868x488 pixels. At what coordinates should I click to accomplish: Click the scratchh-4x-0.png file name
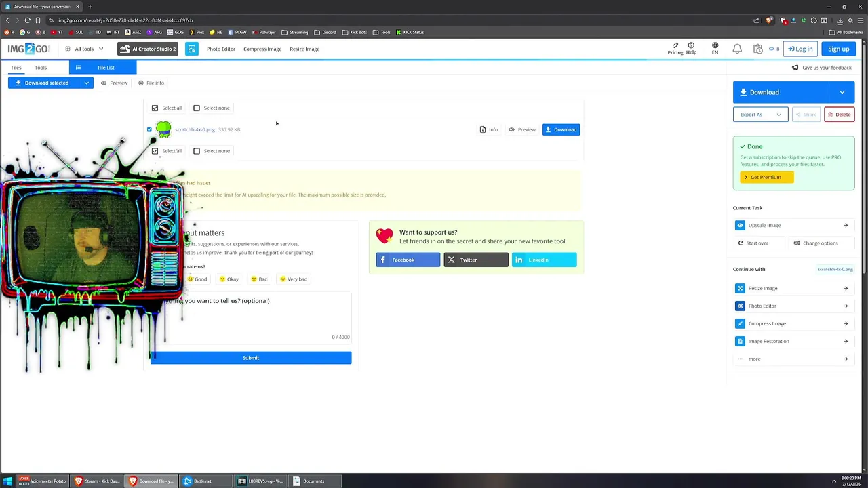pyautogui.click(x=195, y=129)
